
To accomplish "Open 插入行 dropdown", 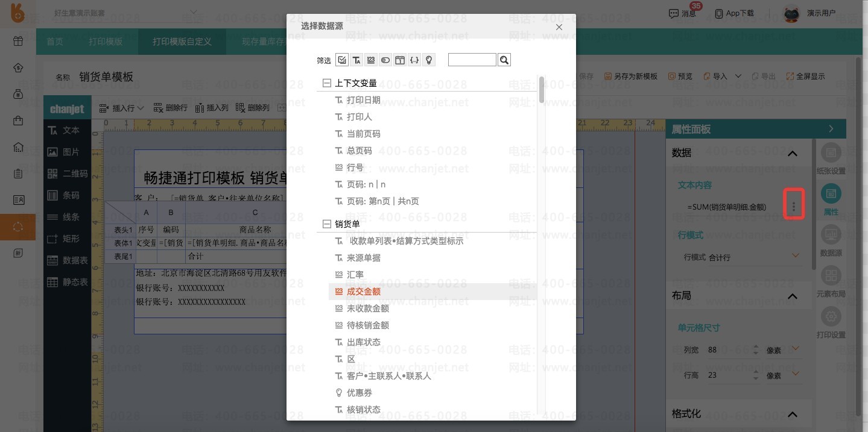I will click(121, 108).
